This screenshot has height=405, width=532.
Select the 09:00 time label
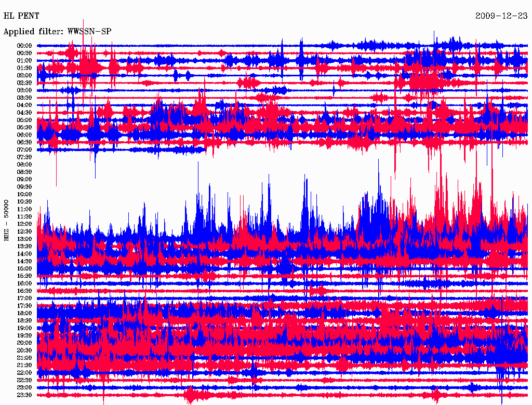point(24,179)
